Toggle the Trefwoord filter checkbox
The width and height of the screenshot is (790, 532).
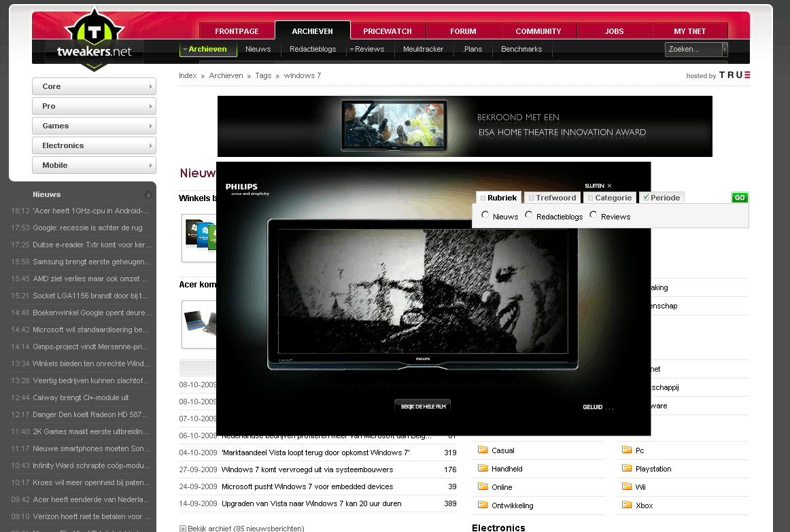(x=531, y=198)
